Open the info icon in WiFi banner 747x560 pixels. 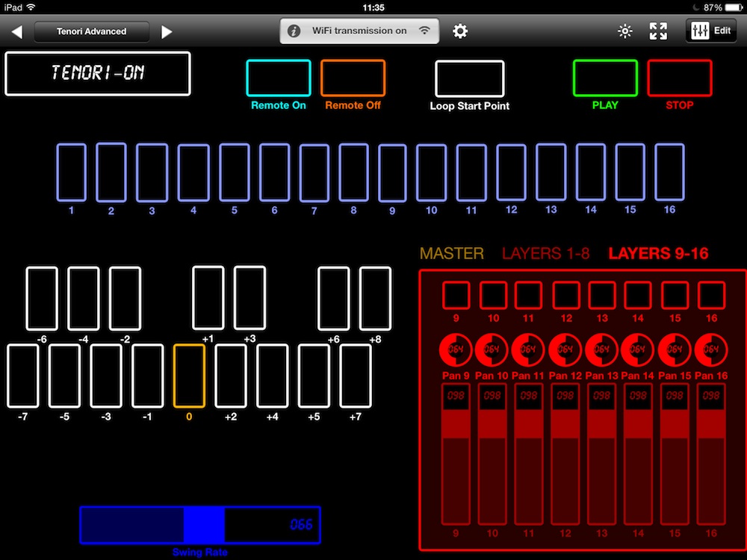[x=294, y=31]
